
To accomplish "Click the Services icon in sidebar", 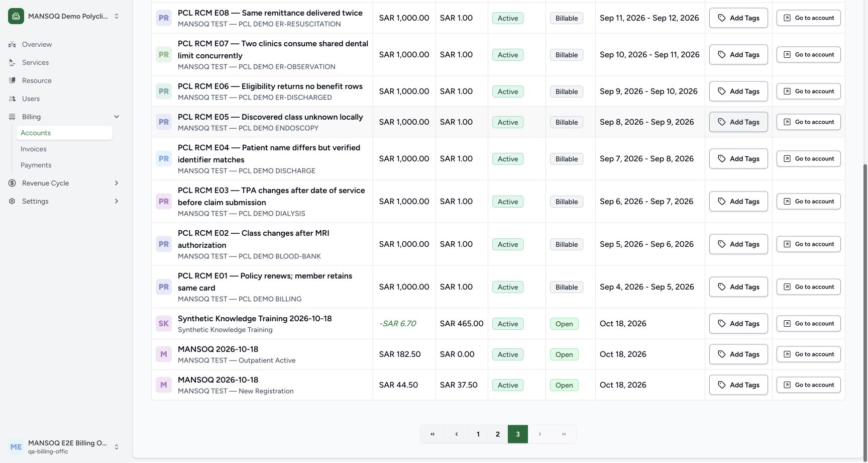I will pyautogui.click(x=12, y=62).
